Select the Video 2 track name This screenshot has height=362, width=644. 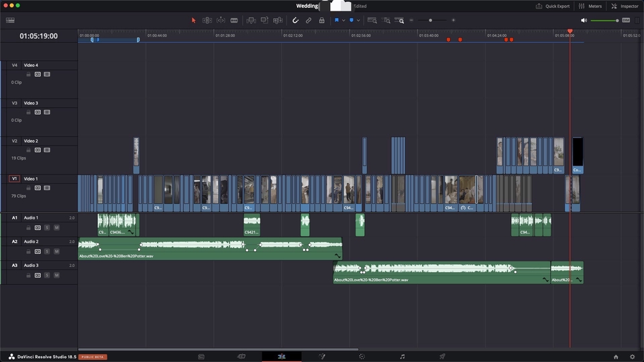point(31,141)
